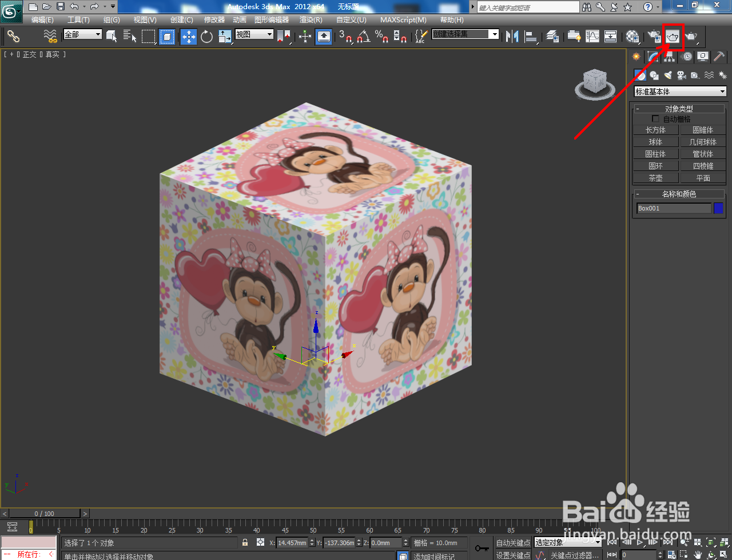Create a new scene with New icon
The height and width of the screenshot is (560, 732).
pyautogui.click(x=33, y=7)
